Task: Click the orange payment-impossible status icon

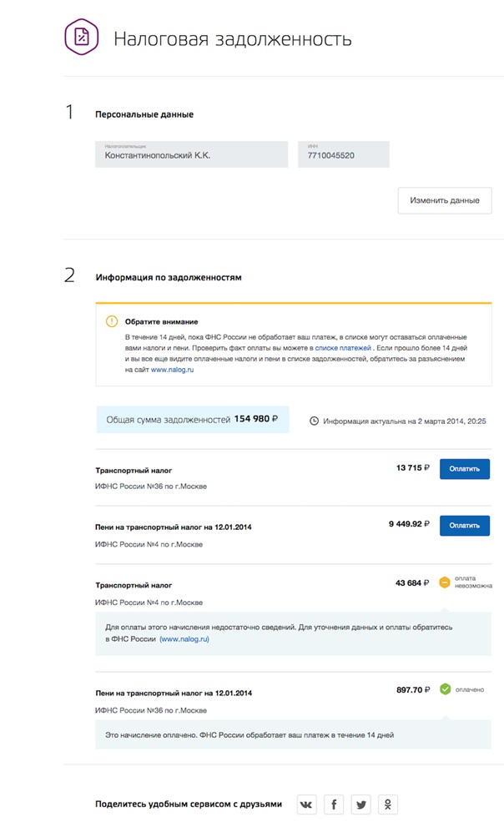Action: 445,582
